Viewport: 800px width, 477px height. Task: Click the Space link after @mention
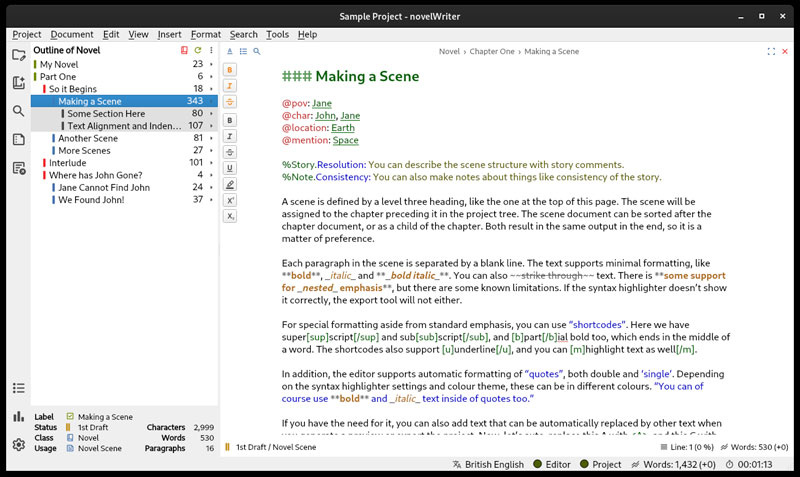coord(346,140)
